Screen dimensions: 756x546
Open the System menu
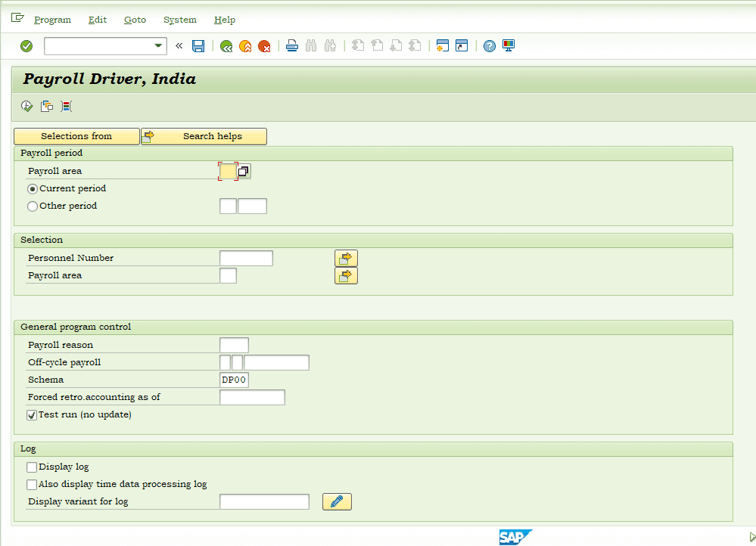[x=179, y=20]
